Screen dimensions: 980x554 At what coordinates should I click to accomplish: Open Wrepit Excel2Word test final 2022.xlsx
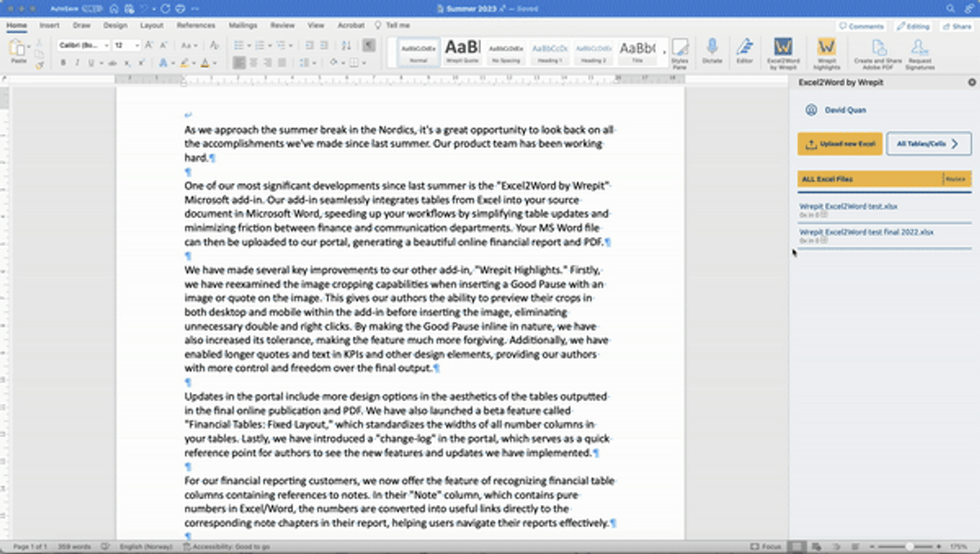[866, 232]
